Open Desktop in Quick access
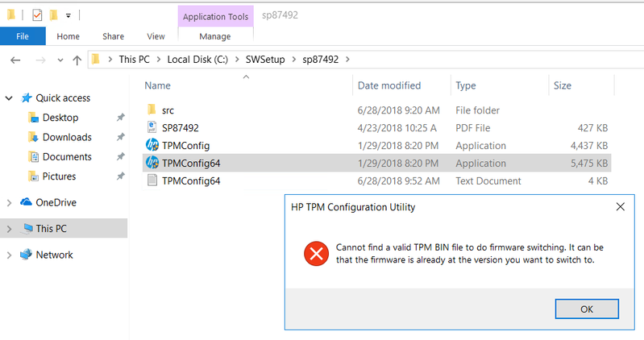Image resolution: width=644 pixels, height=340 pixels. (60, 118)
